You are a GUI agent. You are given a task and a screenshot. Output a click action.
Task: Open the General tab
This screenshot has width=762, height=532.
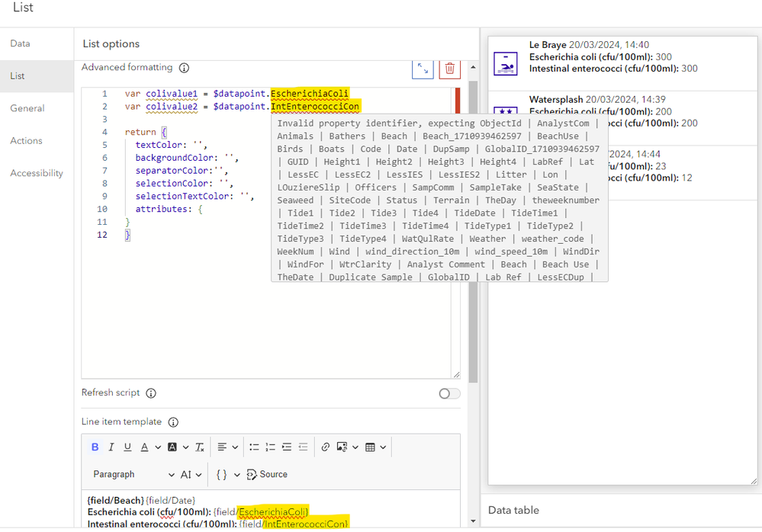[37, 108]
